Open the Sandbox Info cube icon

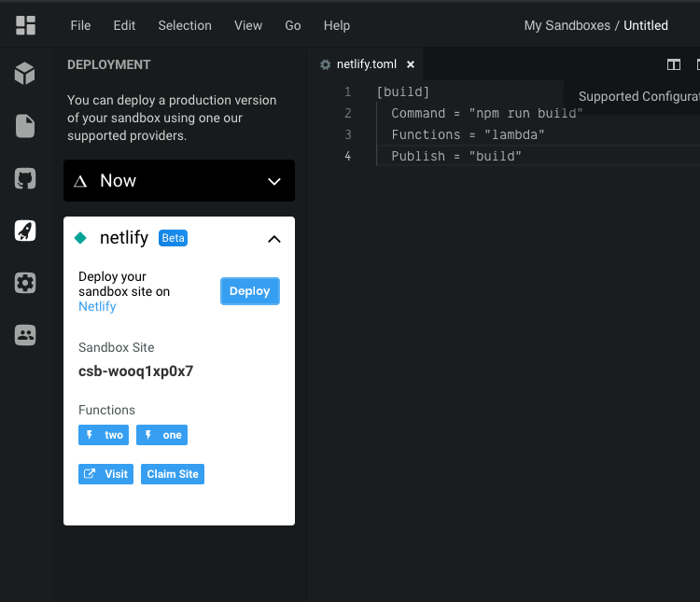tap(25, 73)
